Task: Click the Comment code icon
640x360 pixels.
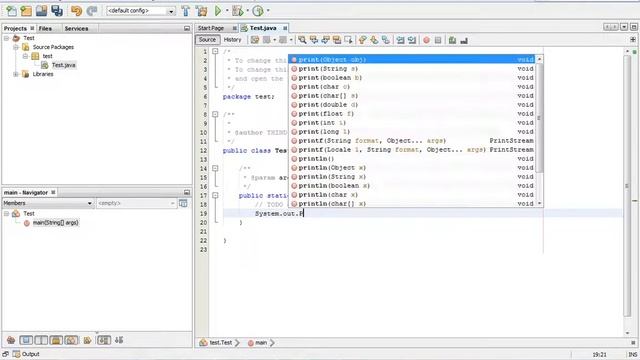Action: click(452, 40)
